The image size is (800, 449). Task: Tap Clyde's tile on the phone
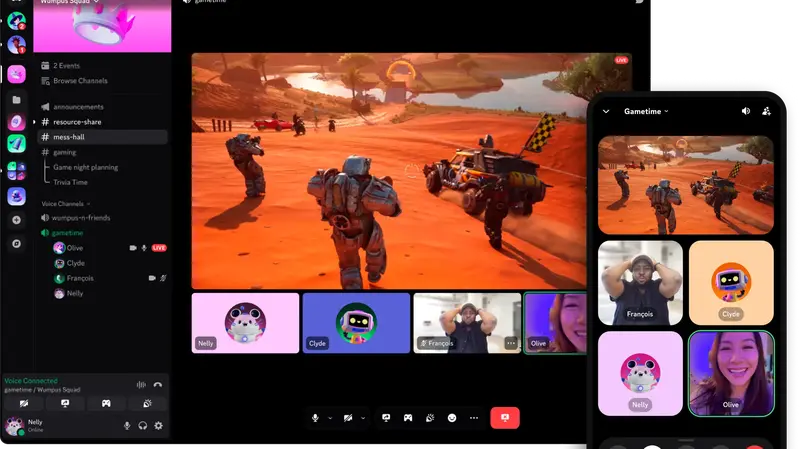(731, 283)
